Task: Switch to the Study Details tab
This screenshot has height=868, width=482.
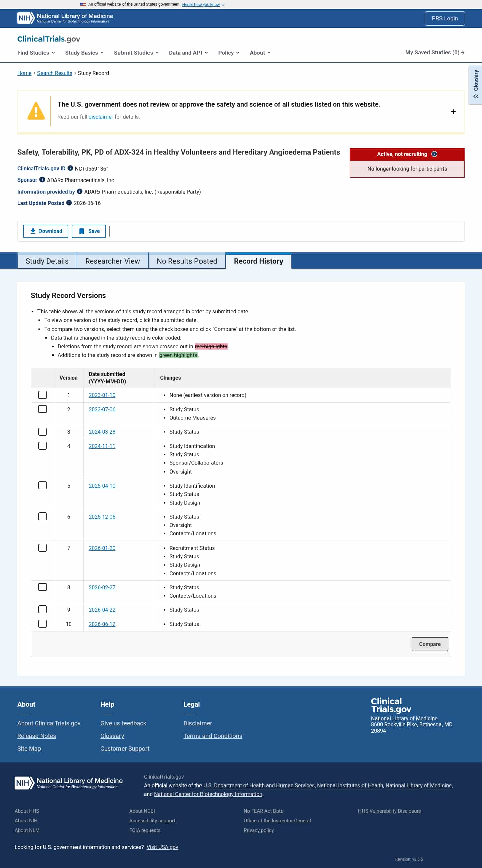Action: 47,261
